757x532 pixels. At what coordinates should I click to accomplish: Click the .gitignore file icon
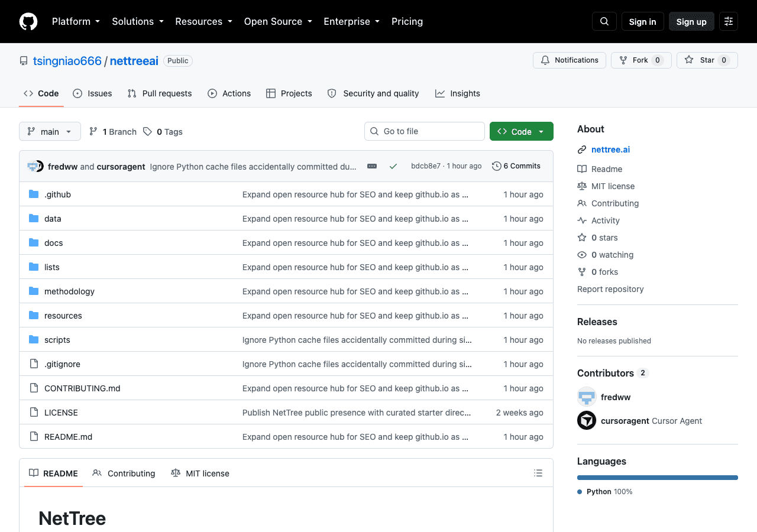[x=34, y=364]
